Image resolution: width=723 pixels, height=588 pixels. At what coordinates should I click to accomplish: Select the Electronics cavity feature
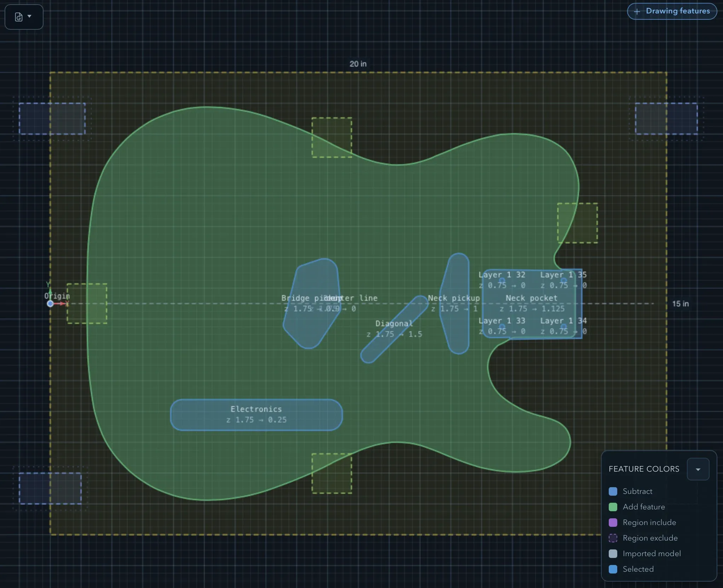point(256,415)
